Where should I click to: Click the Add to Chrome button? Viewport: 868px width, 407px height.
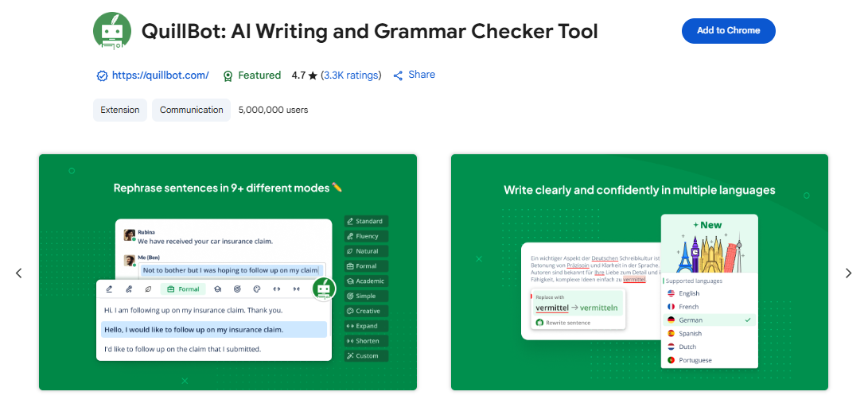tap(728, 31)
